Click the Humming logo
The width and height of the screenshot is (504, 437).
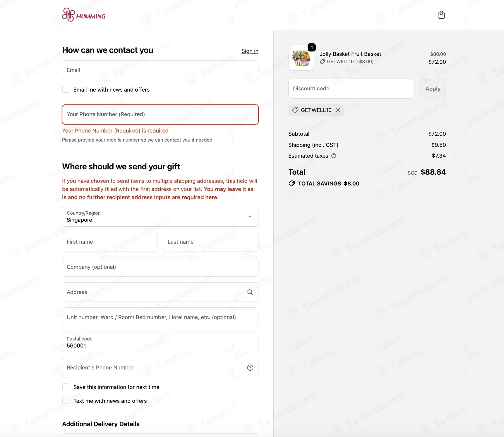84,15
